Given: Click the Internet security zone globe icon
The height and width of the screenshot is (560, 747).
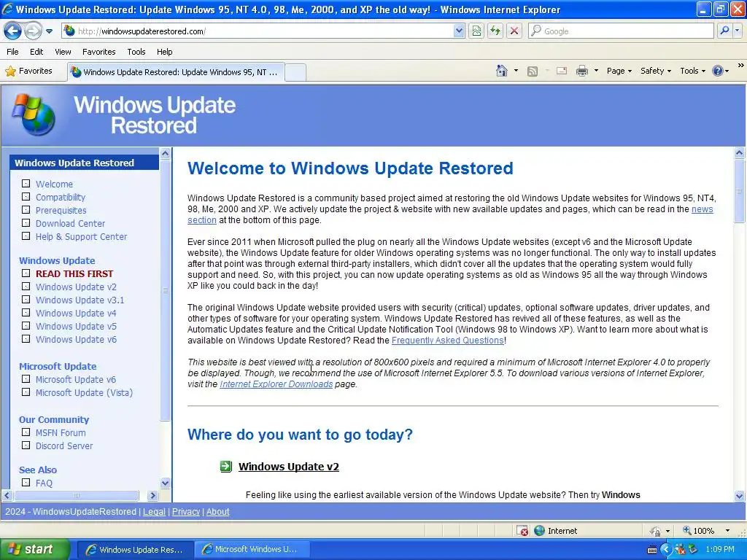Looking at the screenshot, I should [539, 531].
